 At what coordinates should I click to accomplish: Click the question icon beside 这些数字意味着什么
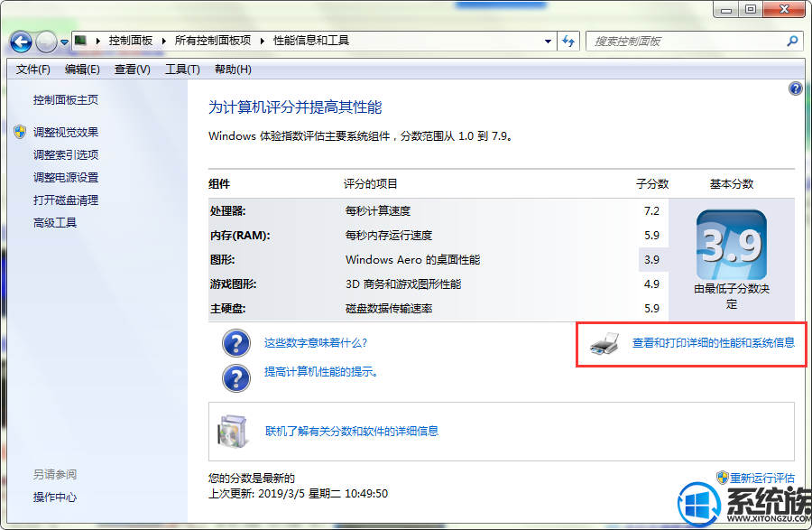point(236,343)
